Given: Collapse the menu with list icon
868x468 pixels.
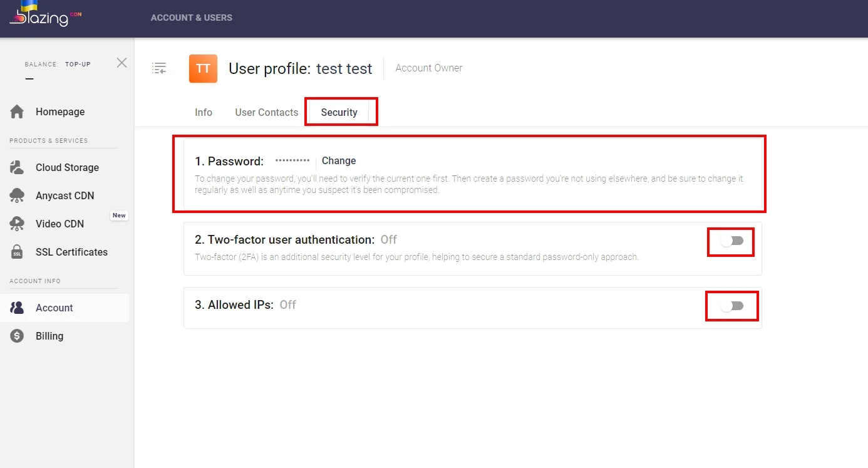Looking at the screenshot, I should click(x=159, y=68).
